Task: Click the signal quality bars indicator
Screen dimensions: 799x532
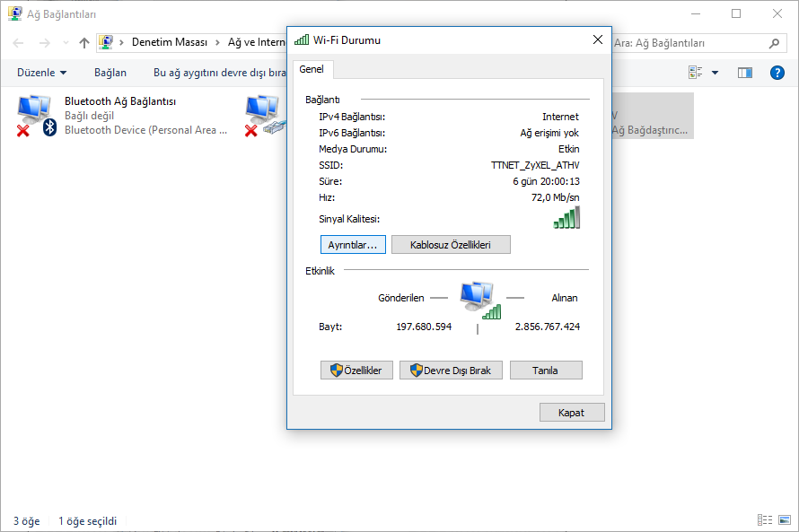Action: [567, 215]
